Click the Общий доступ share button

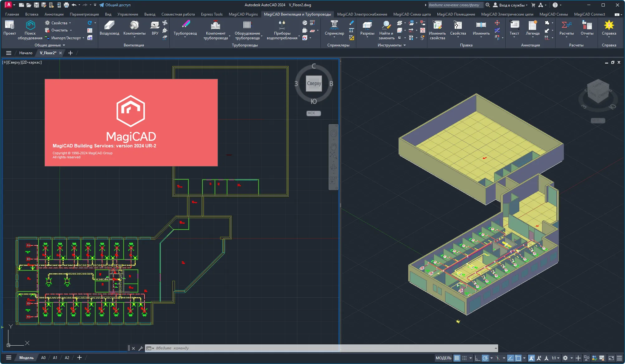coord(115,5)
